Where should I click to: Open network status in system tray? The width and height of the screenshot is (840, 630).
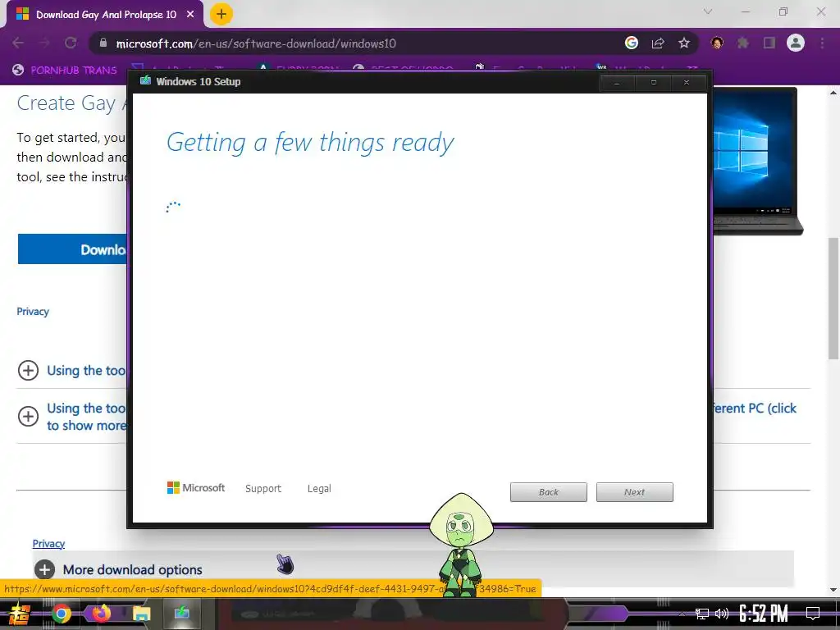coord(702,614)
